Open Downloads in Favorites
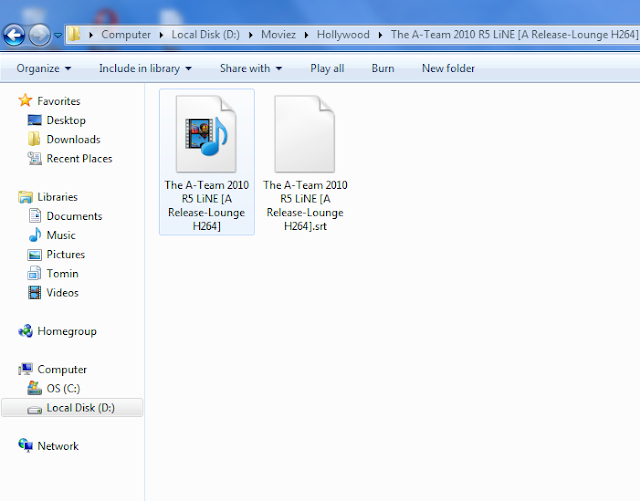The width and height of the screenshot is (640, 501). click(x=73, y=139)
